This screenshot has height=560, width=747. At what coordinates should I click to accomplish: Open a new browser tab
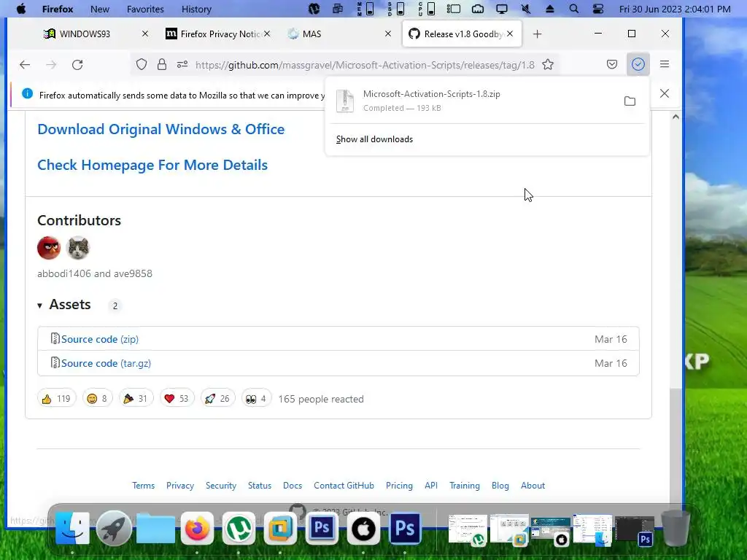point(537,34)
